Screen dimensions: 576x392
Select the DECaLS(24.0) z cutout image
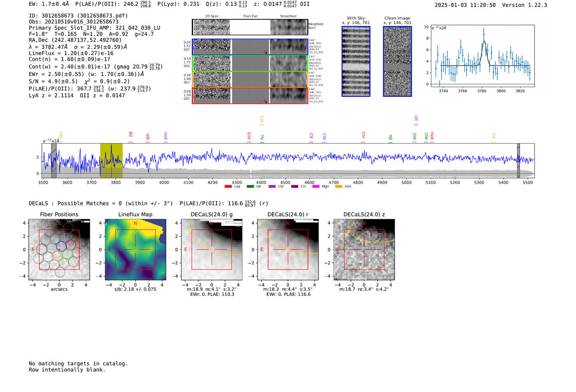(x=364, y=250)
